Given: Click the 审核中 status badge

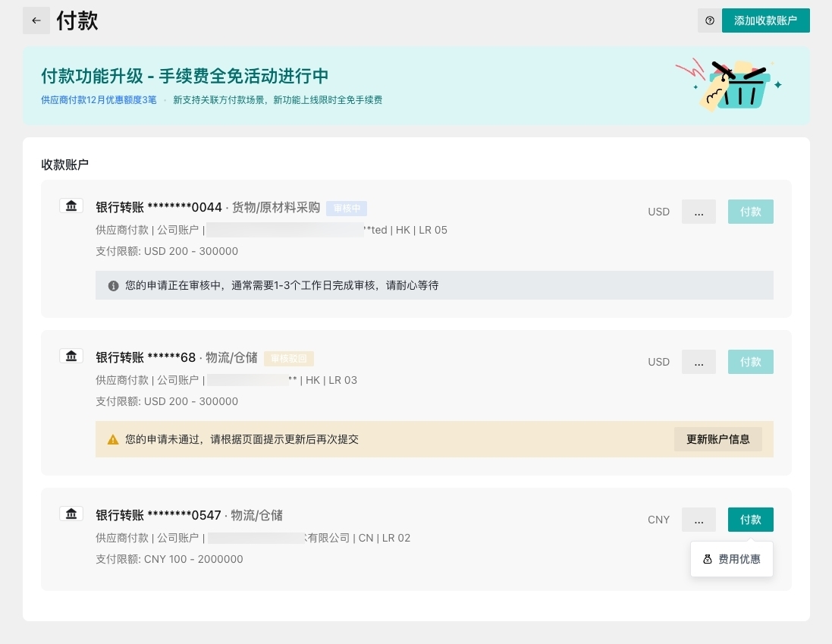Looking at the screenshot, I should (347, 208).
